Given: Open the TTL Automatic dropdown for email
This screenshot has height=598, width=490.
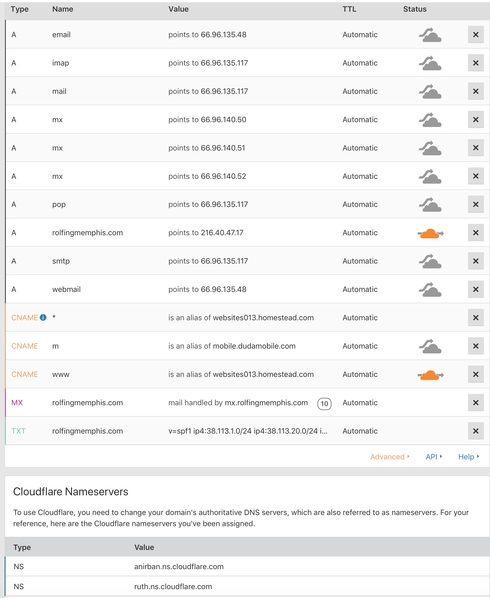Looking at the screenshot, I should 360,35.
